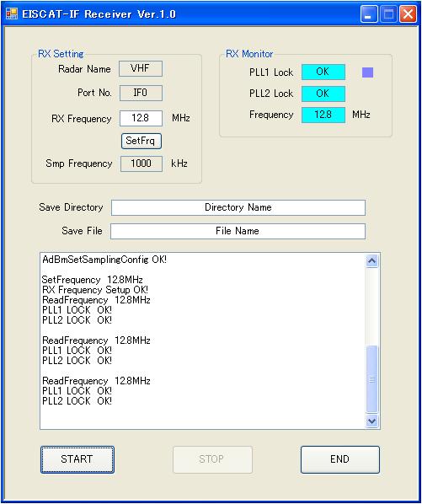
Task: Click the monitor Frequency 12.8 cyan box
Action: [x=323, y=115]
